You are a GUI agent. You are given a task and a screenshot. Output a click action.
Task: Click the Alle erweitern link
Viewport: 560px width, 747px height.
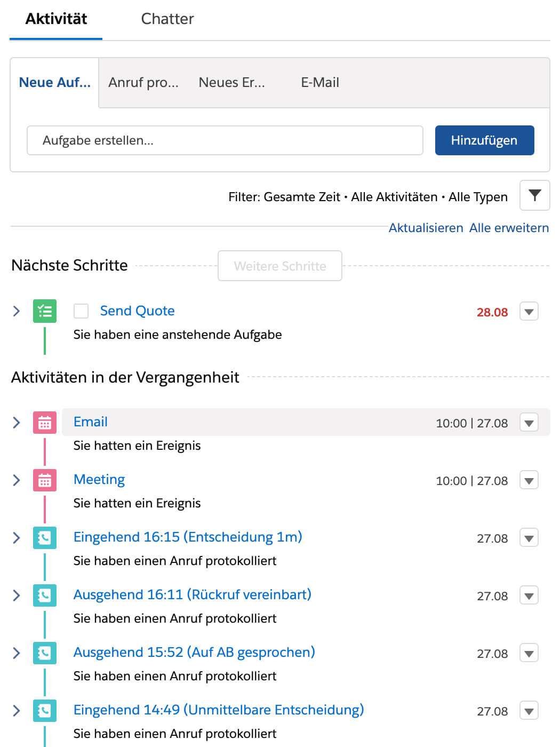coord(509,228)
